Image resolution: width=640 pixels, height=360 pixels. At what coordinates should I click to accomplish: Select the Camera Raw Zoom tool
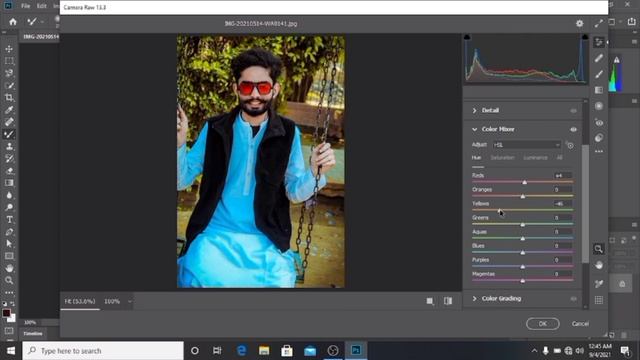pos(598,249)
